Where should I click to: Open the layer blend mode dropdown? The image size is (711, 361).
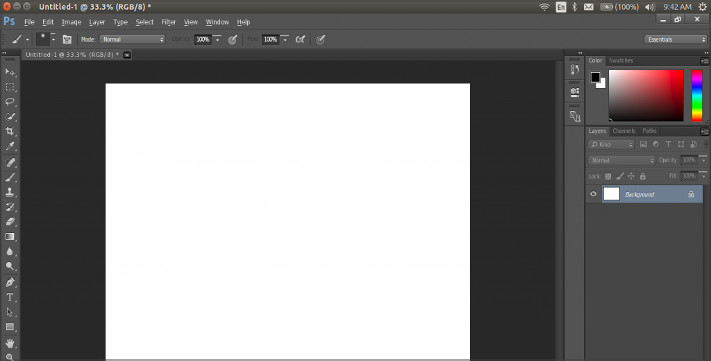pos(621,160)
